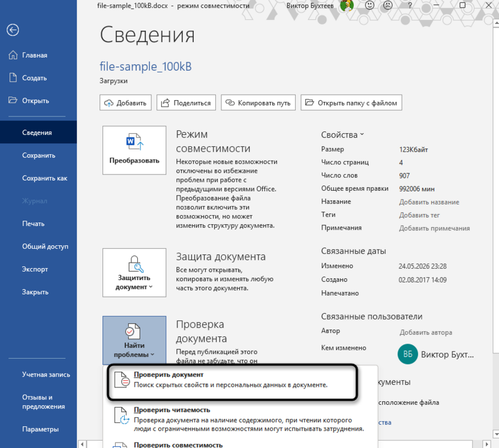The height and width of the screenshot is (448, 499).
Task: Click the 992006 мин editing time value
Action: [x=417, y=189]
